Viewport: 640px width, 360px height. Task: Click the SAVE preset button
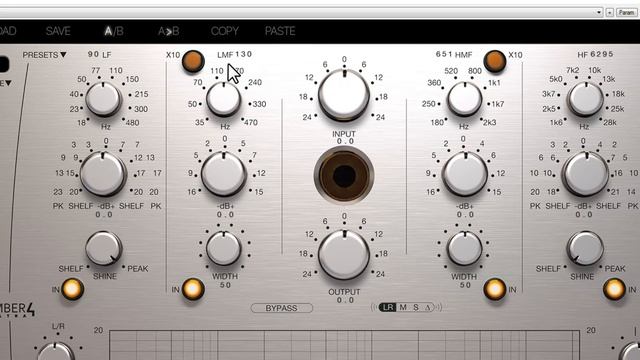(x=58, y=31)
